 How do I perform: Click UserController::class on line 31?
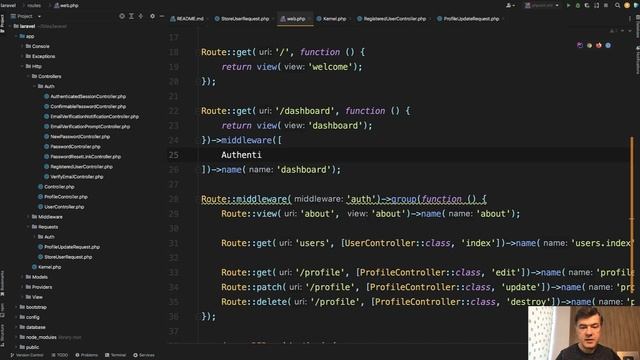pyautogui.click(x=397, y=243)
